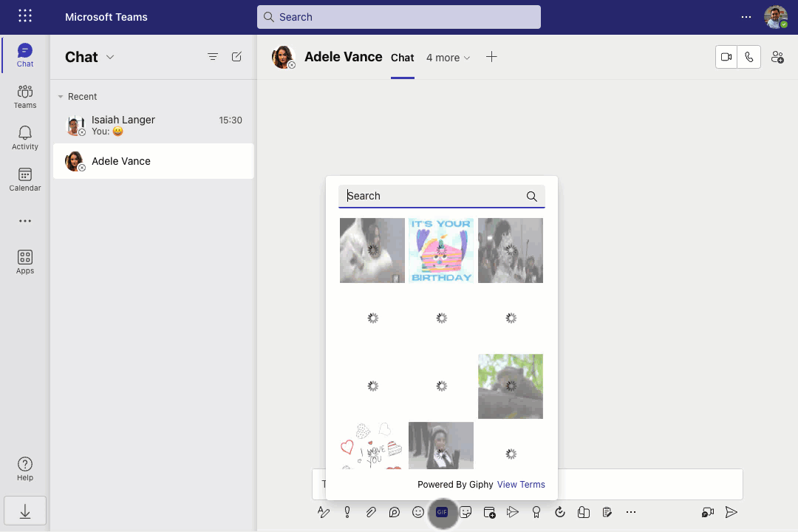Open the '4 more' tabs dropdown
Screen dimensions: 798x532
(448, 58)
